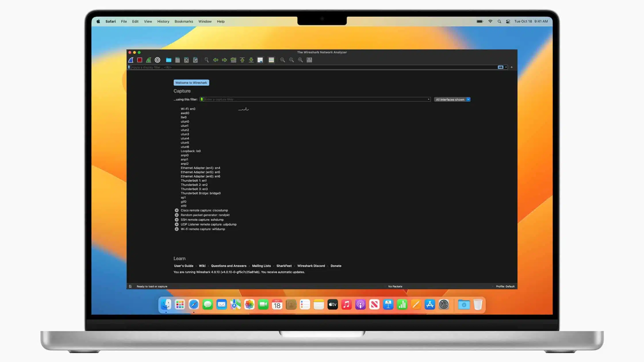Jump to first packet icon
644x362 pixels.
(242, 60)
